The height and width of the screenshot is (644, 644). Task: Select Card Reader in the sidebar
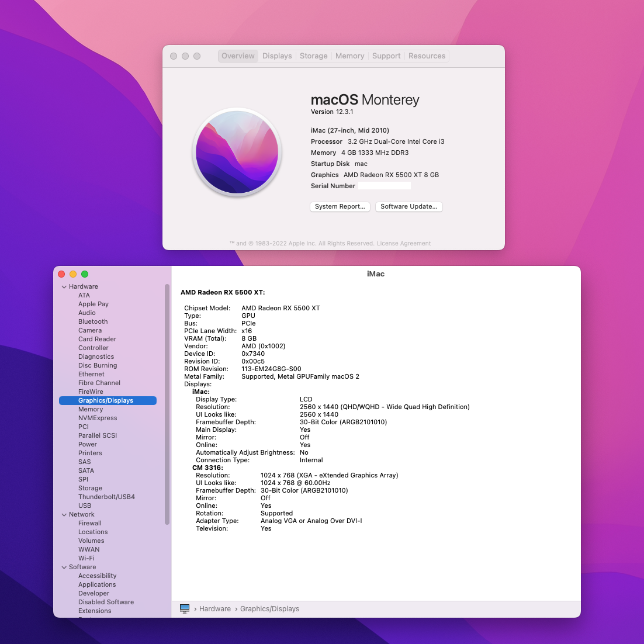(97, 340)
